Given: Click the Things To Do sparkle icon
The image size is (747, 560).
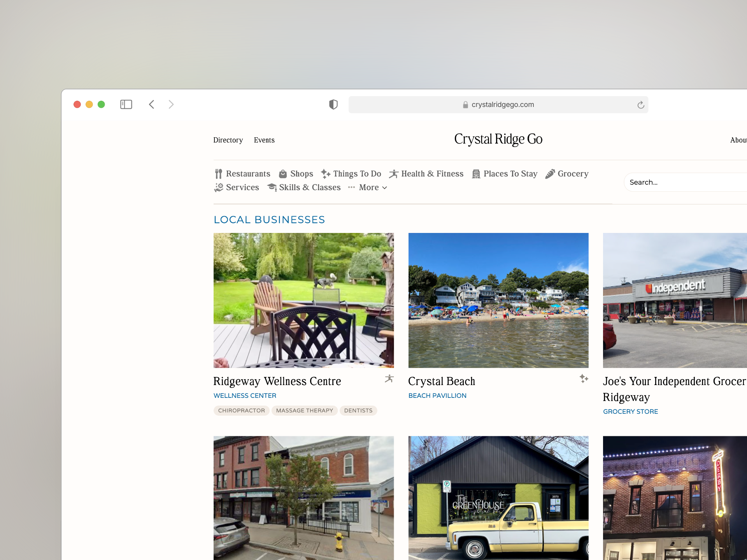Looking at the screenshot, I should click(x=326, y=174).
